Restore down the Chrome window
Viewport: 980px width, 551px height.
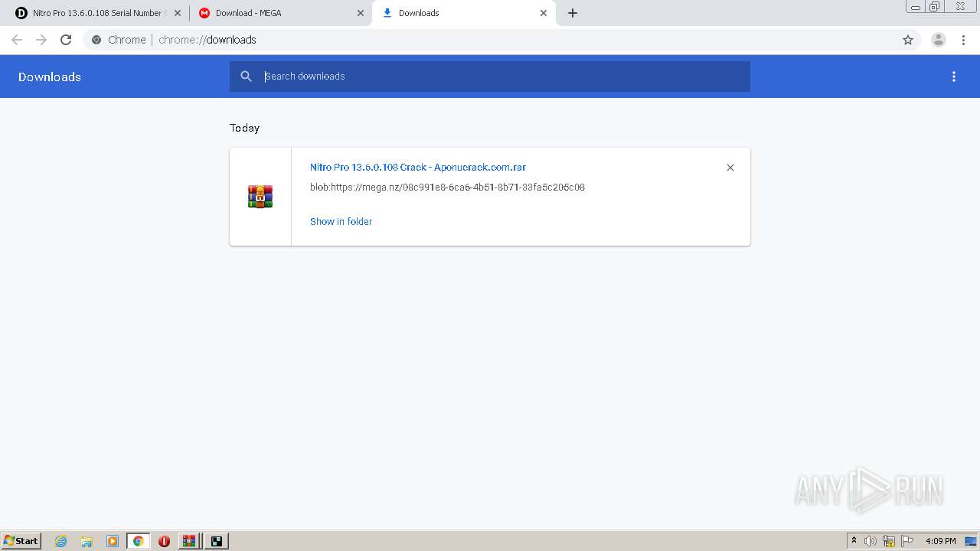935,7
